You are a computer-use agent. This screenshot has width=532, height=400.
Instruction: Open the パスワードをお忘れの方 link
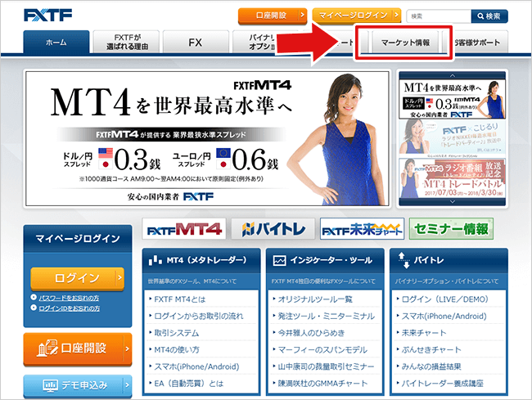(x=69, y=298)
